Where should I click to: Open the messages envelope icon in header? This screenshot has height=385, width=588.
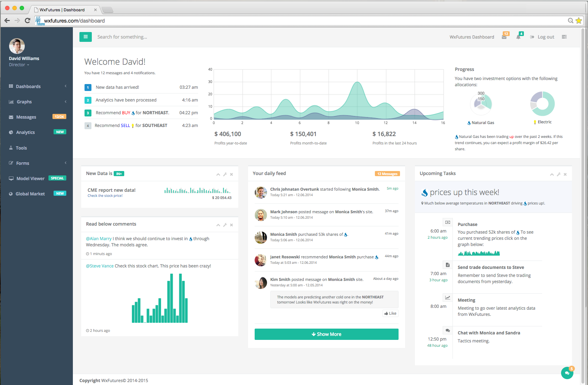[x=504, y=37]
